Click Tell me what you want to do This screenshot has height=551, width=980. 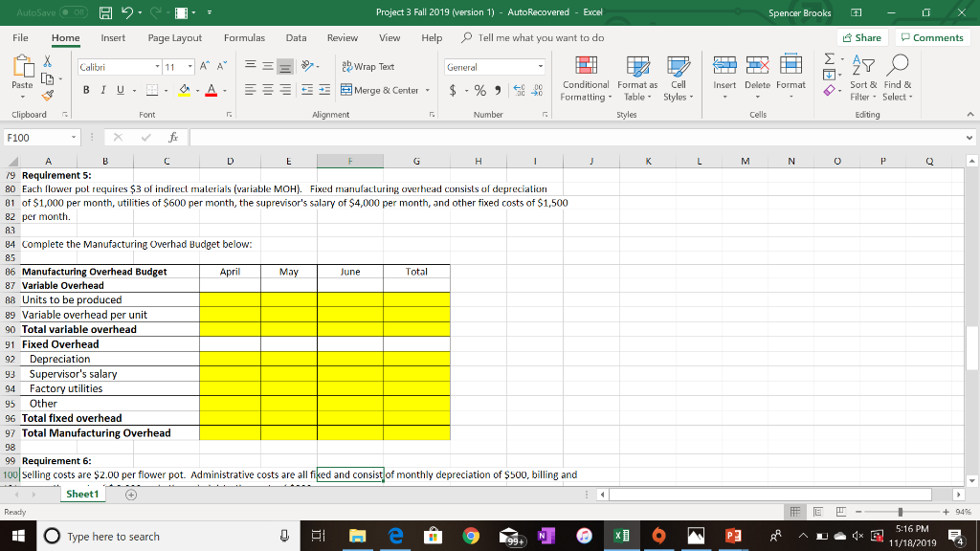point(532,37)
